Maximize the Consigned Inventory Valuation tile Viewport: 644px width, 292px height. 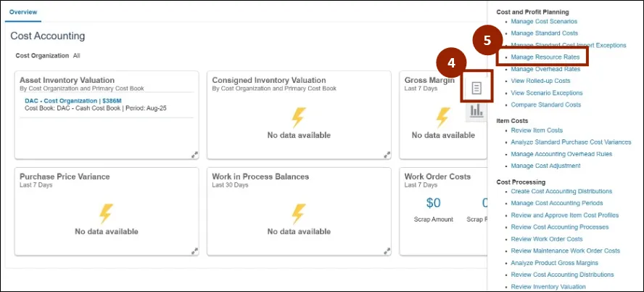387,154
